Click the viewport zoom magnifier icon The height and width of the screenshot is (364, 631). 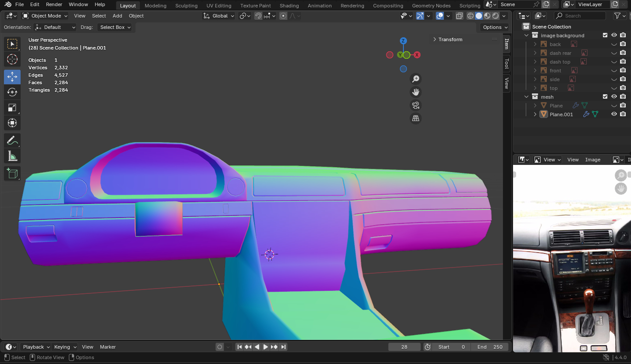415,79
